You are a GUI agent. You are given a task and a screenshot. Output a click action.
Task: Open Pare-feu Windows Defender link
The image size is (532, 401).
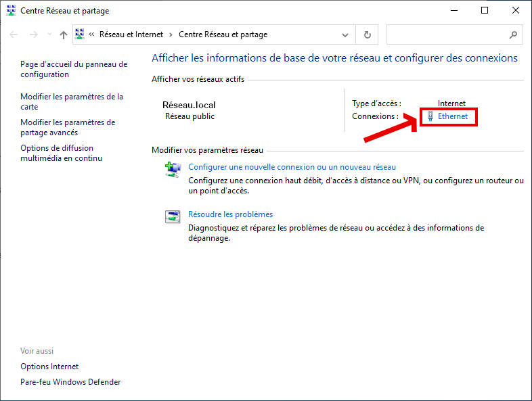[x=70, y=382]
